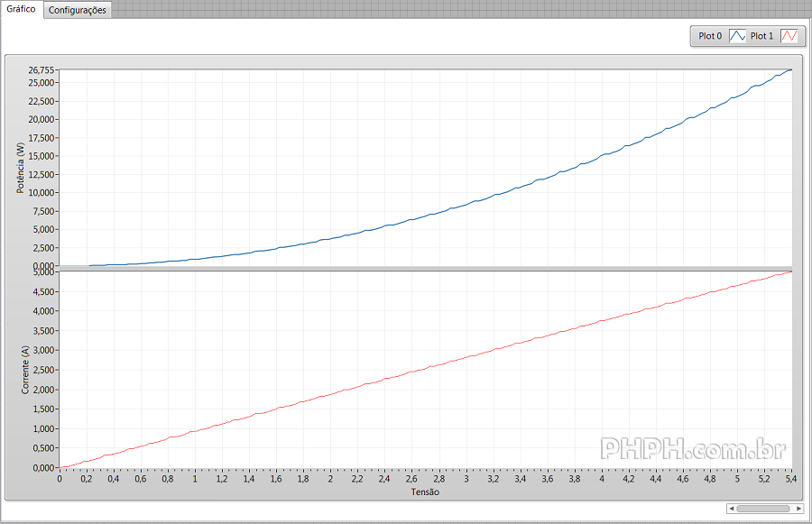Click the 0 origin value on x-axis
Screen dimensions: 812x524
click(x=60, y=480)
